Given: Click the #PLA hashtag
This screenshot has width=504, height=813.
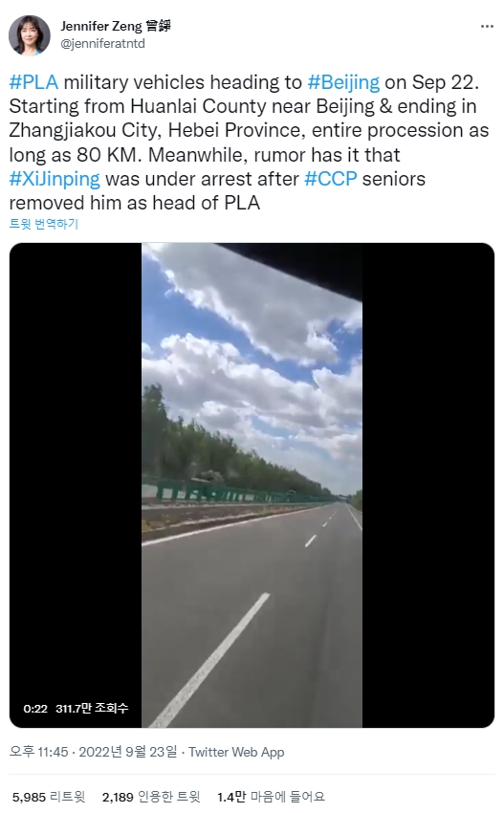Looking at the screenshot, I should pyautogui.click(x=33, y=82).
